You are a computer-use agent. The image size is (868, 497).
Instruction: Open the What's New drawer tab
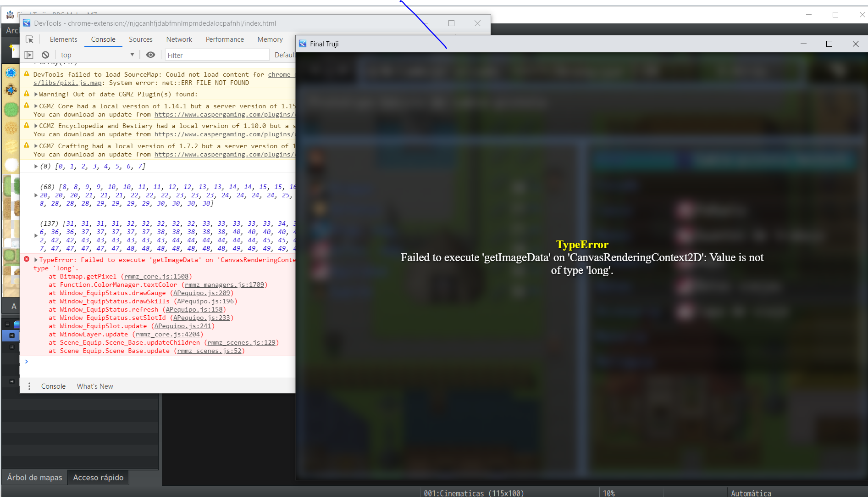pos(95,386)
